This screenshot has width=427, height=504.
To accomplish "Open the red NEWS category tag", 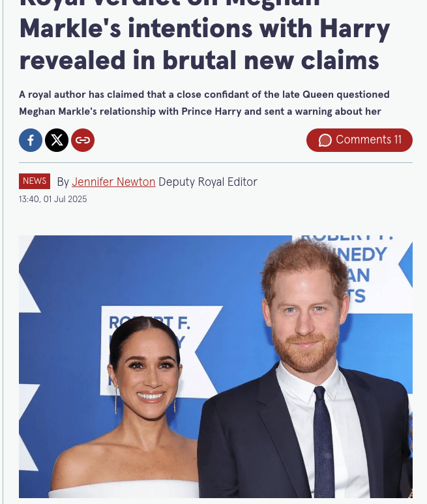I will tap(35, 181).
